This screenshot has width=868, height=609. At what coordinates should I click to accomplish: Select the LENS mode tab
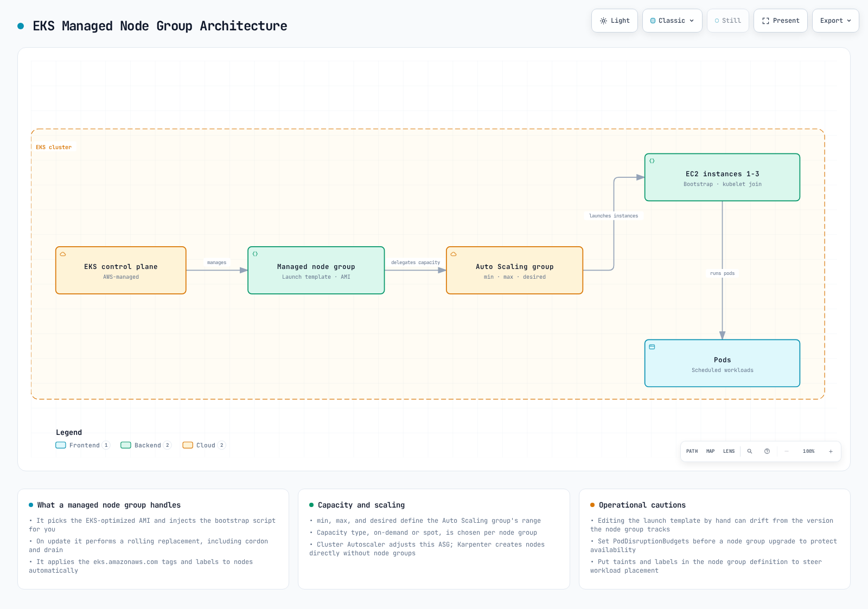click(x=729, y=451)
